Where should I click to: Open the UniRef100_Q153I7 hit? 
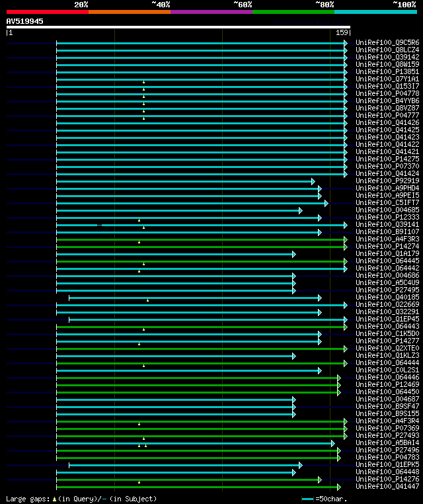(387, 86)
